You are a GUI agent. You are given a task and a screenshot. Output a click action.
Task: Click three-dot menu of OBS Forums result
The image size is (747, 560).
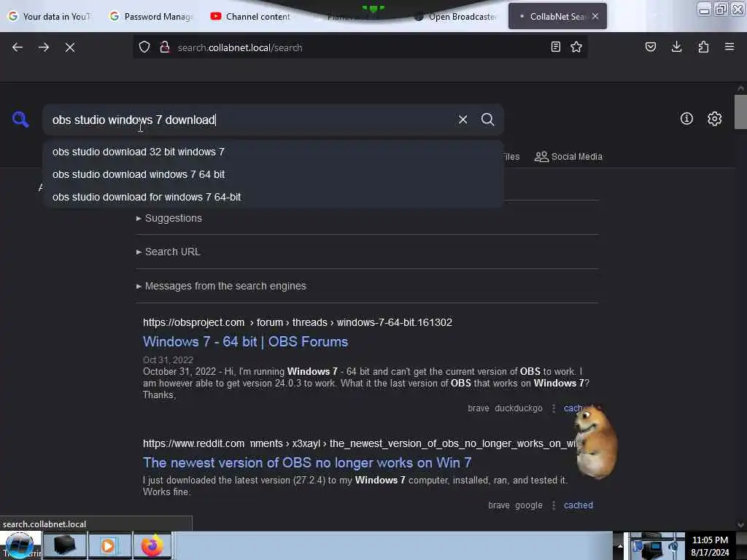554,408
